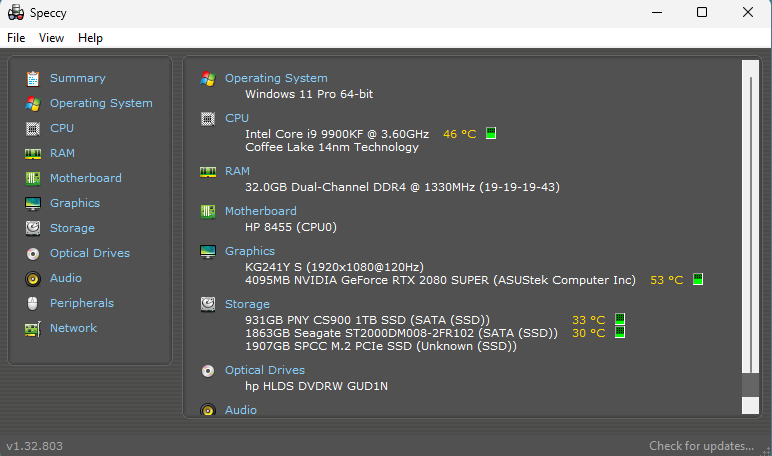This screenshot has width=772, height=456.
Task: Open the Audio speaker icon in sidebar
Action: [x=33, y=278]
